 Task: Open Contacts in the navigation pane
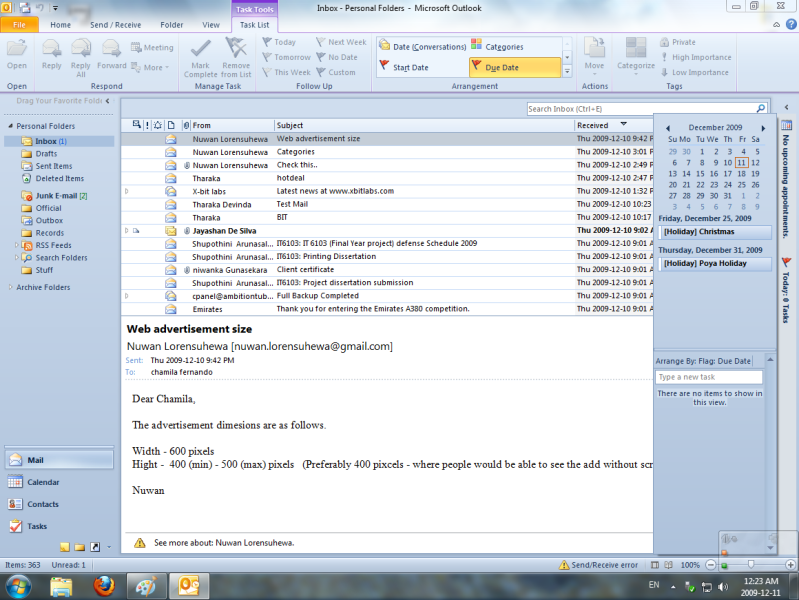[x=59, y=504]
